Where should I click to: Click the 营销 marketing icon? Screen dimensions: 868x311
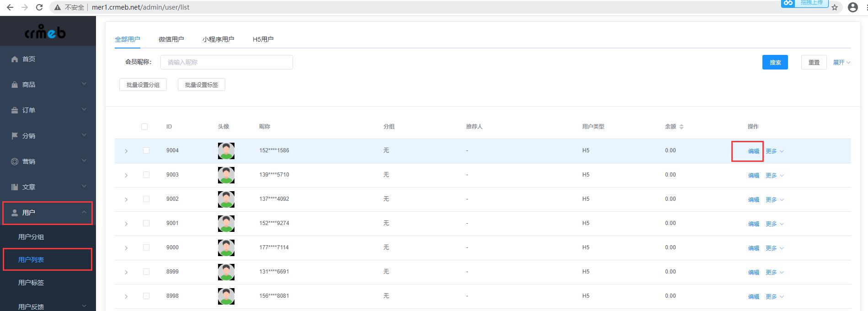(x=15, y=161)
